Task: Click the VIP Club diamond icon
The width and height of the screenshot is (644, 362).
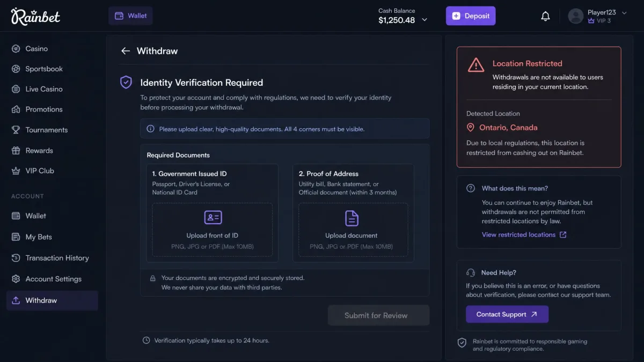Action: (x=16, y=171)
